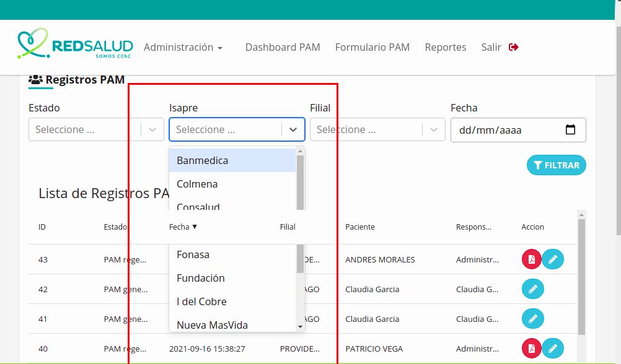Click the FILTRAR button
The image size is (621, 364).
tap(557, 165)
